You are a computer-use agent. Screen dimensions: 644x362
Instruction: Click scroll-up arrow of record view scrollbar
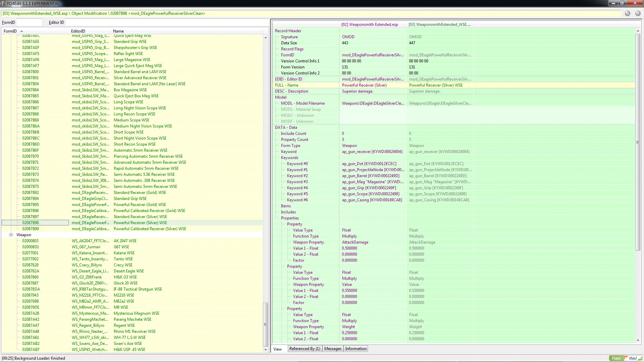tap(638, 31)
